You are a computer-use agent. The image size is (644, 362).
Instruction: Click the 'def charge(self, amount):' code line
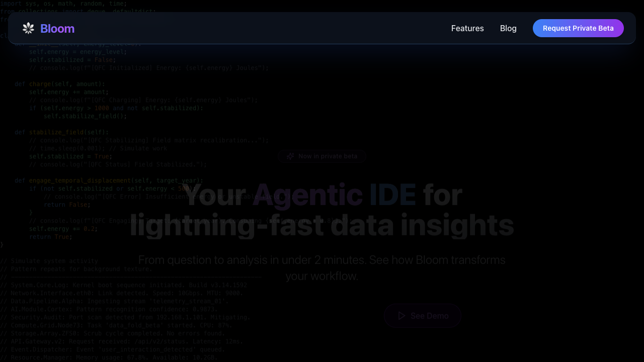point(60,84)
